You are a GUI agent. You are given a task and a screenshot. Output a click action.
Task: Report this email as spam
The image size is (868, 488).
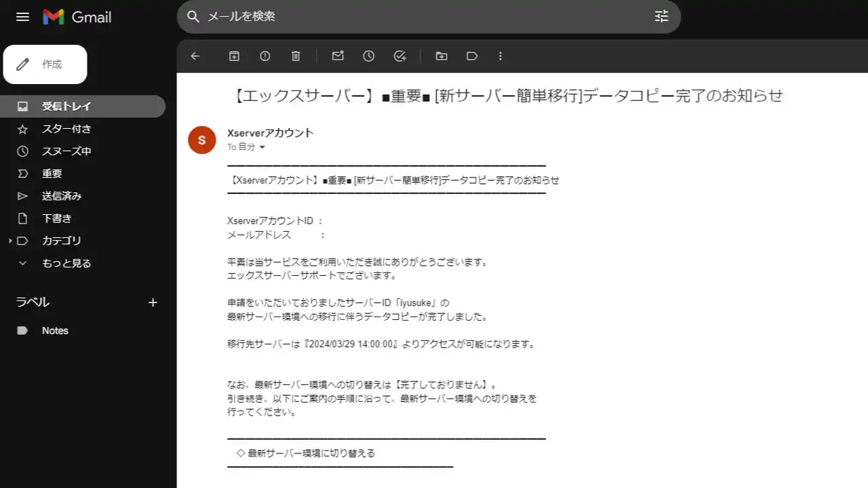click(265, 56)
